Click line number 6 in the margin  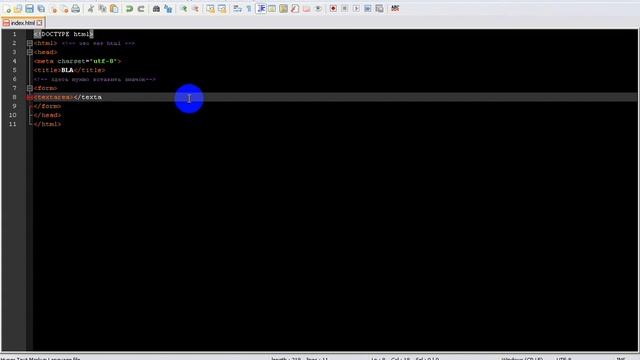pos(14,79)
